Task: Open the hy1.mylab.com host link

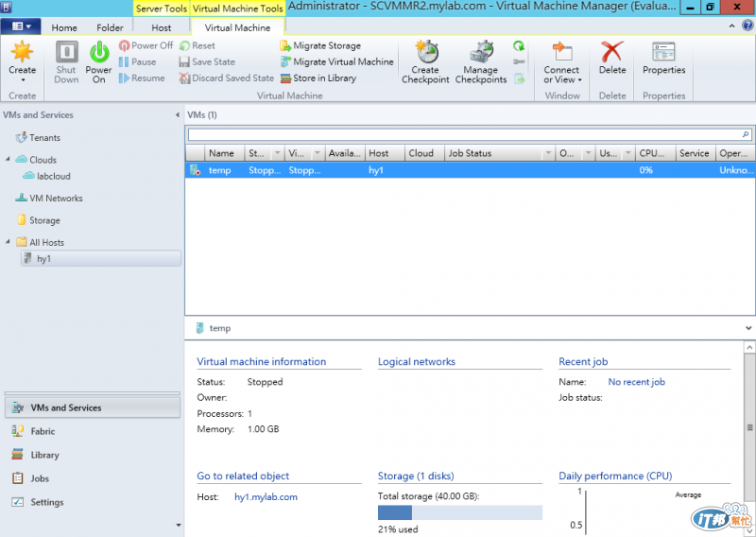Action: (266, 496)
